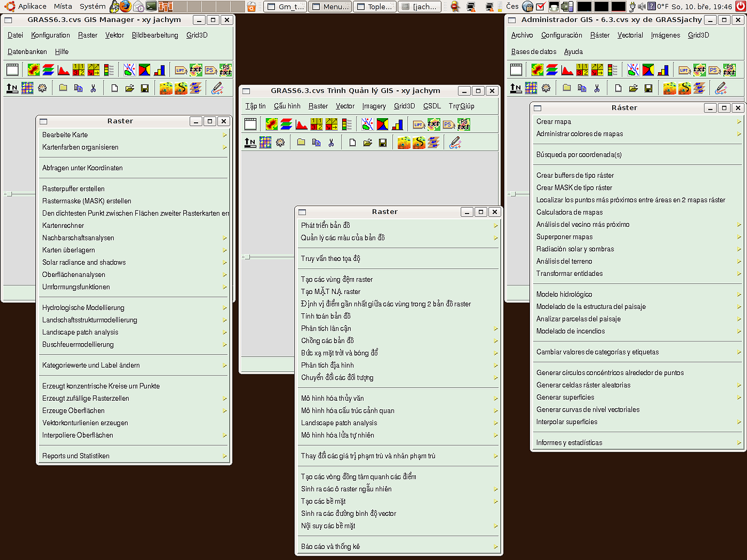Screen dimensions: 747x560
Task: Switch to the 'Tople...' taskbar window
Action: tap(375, 6)
